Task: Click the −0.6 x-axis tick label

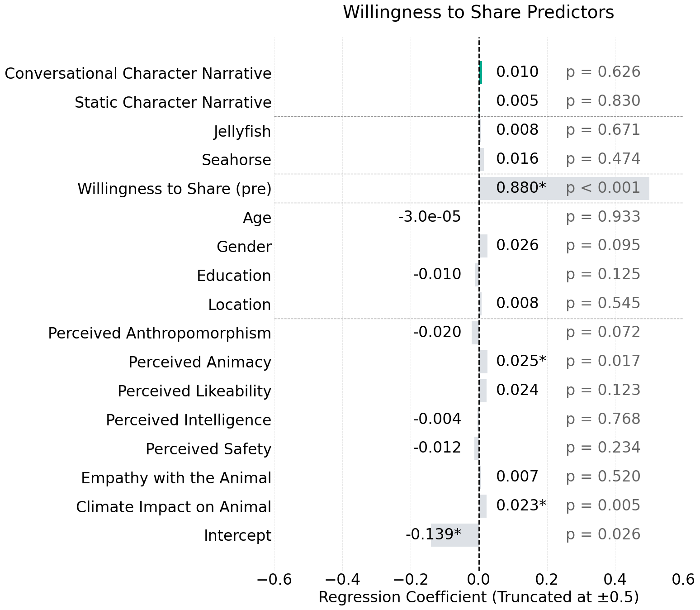Action: click(274, 579)
